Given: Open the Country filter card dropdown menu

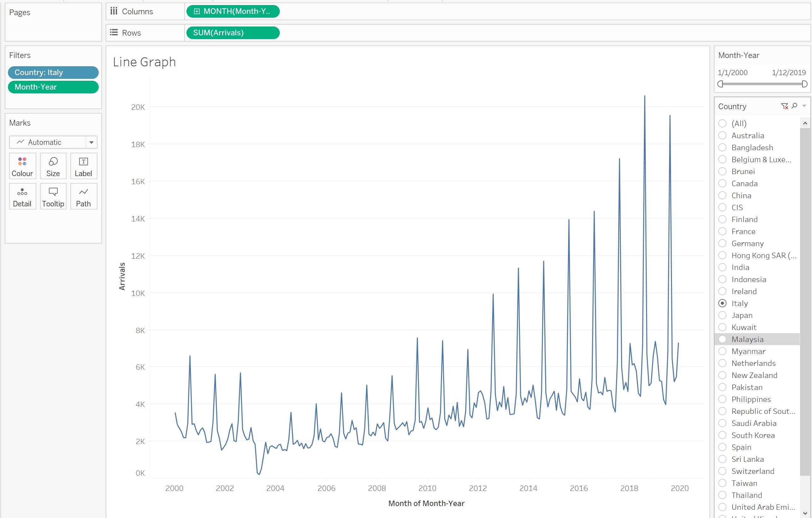Looking at the screenshot, I should click(804, 106).
